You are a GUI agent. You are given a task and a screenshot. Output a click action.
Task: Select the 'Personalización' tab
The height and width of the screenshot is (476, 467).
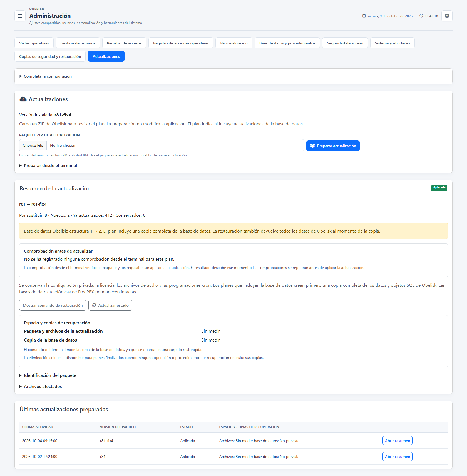[234, 43]
